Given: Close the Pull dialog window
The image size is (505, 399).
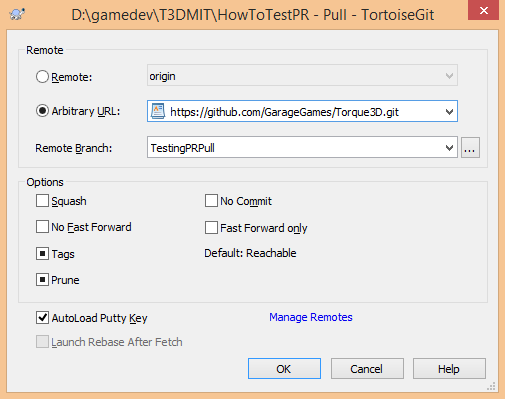Looking at the screenshot, I should click(x=483, y=10).
